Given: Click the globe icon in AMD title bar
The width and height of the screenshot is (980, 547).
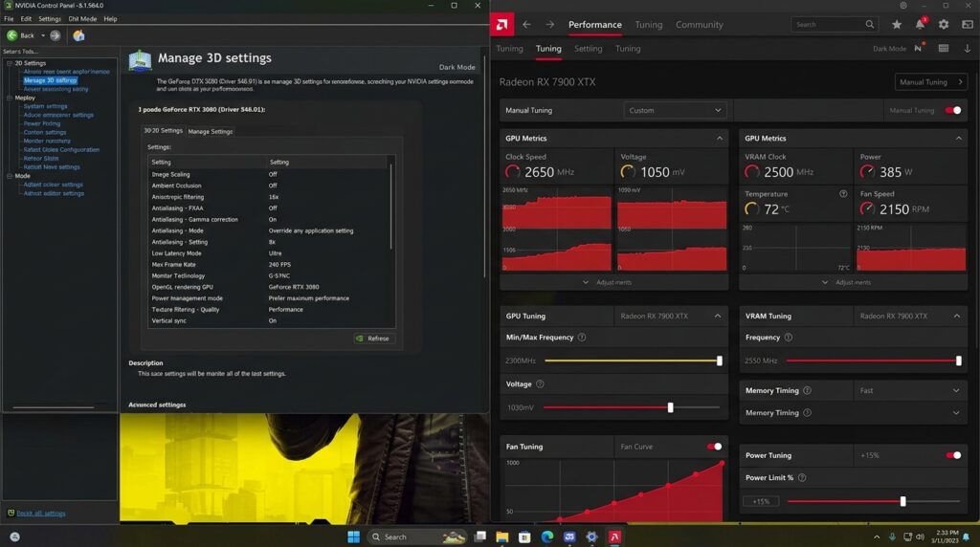Looking at the screenshot, I should 903,5.
